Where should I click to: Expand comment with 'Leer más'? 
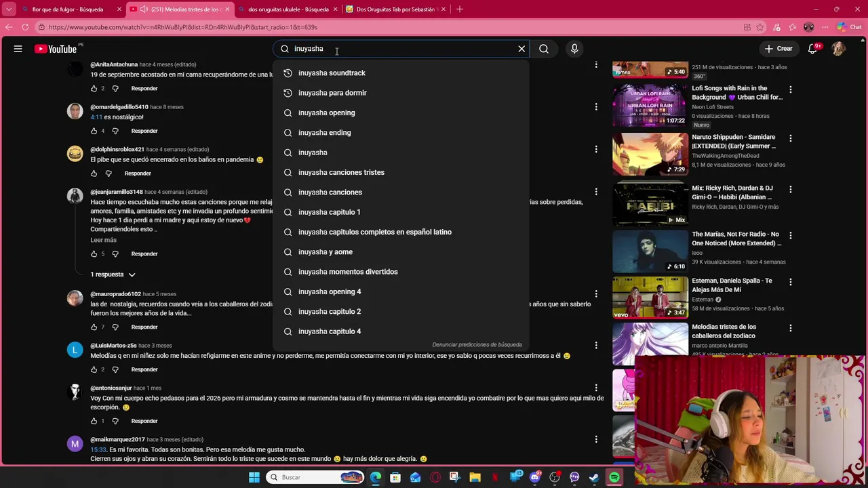click(x=103, y=240)
